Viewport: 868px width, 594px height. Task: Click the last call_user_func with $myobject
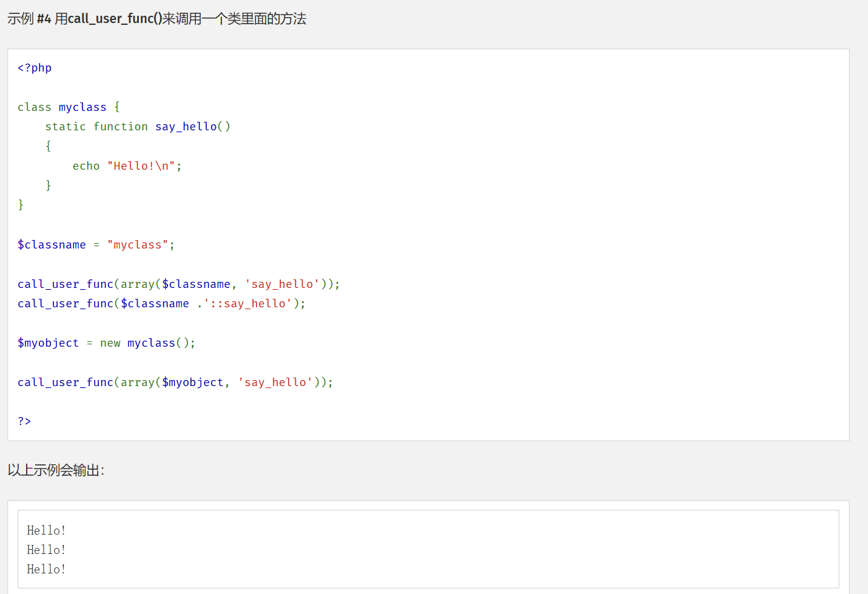(174, 382)
